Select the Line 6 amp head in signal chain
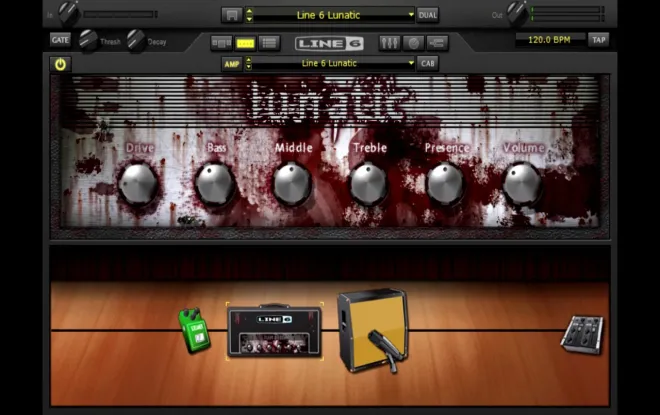The image size is (660, 415). (274, 331)
